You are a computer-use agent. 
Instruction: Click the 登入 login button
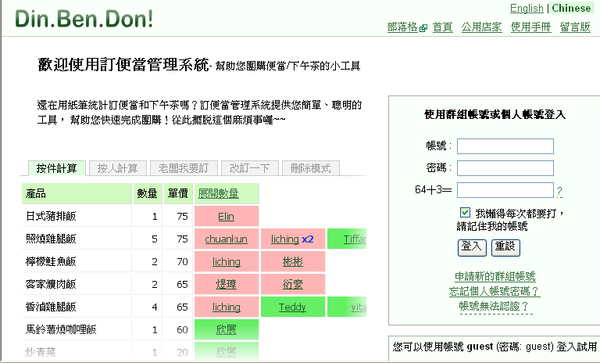coord(472,247)
